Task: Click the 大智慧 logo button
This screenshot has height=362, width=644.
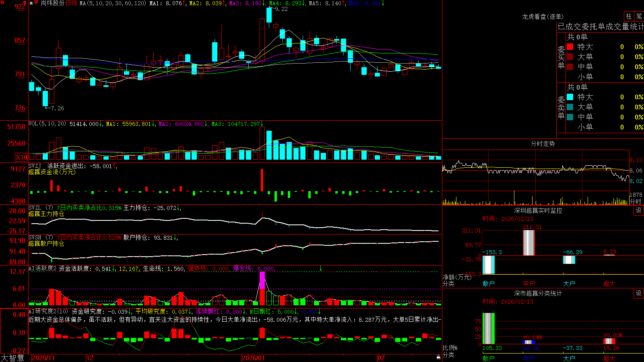Action: pyautogui.click(x=12, y=358)
